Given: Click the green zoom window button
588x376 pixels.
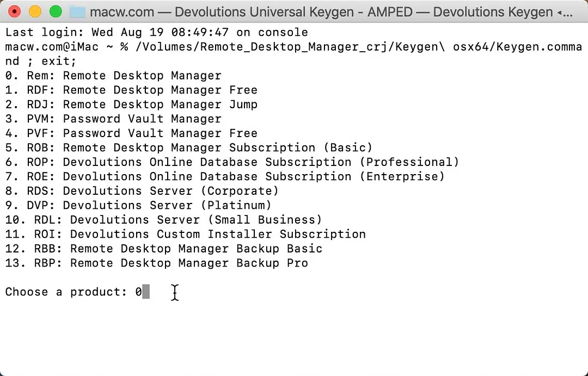Looking at the screenshot, I should (56, 11).
